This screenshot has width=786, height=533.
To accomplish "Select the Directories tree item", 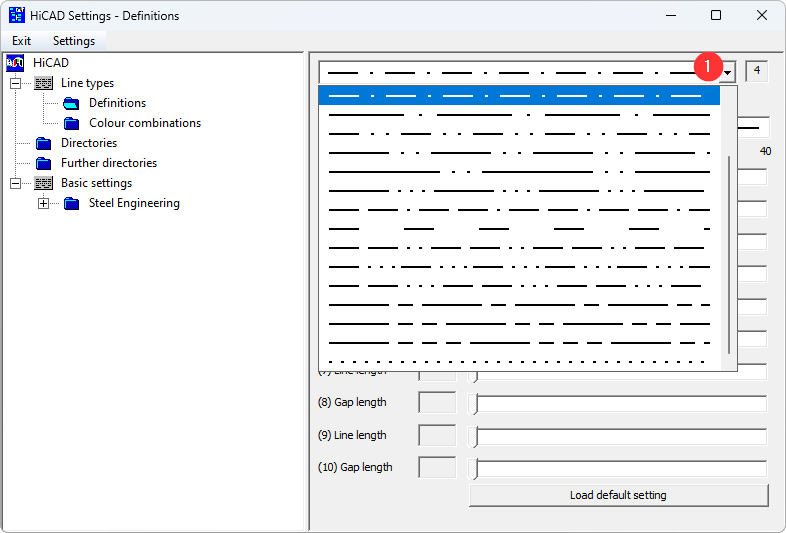I will coord(89,143).
